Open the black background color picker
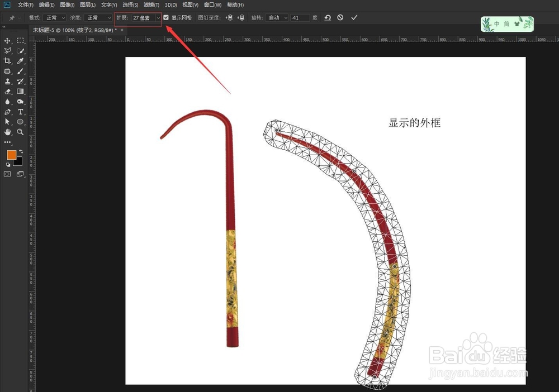The image size is (559, 392). click(x=19, y=162)
